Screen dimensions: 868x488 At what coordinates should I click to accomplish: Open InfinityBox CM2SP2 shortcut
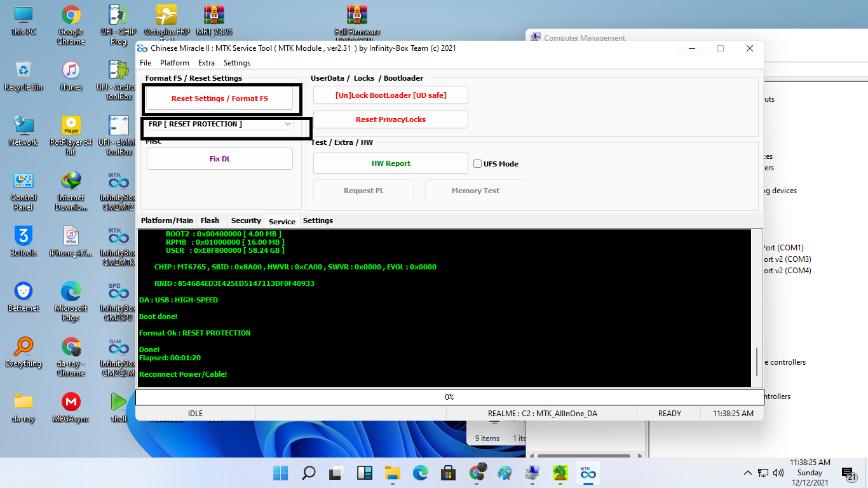[118, 301]
